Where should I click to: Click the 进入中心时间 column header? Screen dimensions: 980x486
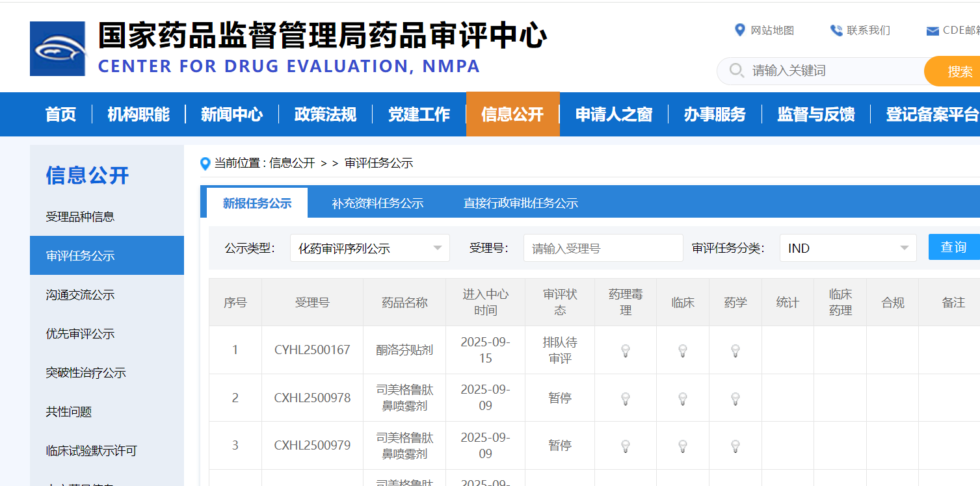pyautogui.click(x=486, y=302)
